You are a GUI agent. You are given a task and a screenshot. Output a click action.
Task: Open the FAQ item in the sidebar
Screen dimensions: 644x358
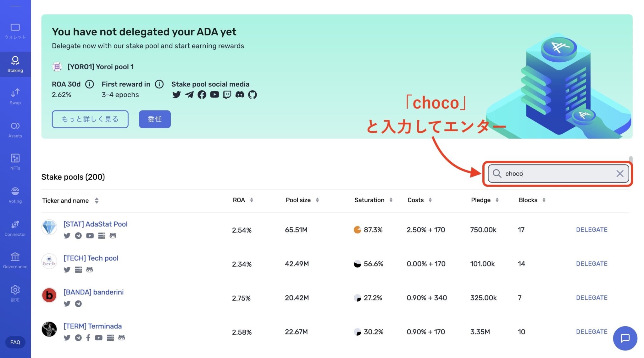click(x=15, y=342)
